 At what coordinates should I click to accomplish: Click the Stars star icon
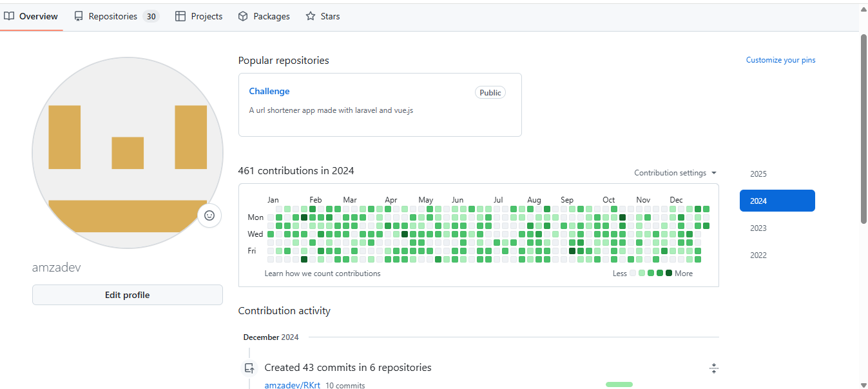tap(311, 16)
